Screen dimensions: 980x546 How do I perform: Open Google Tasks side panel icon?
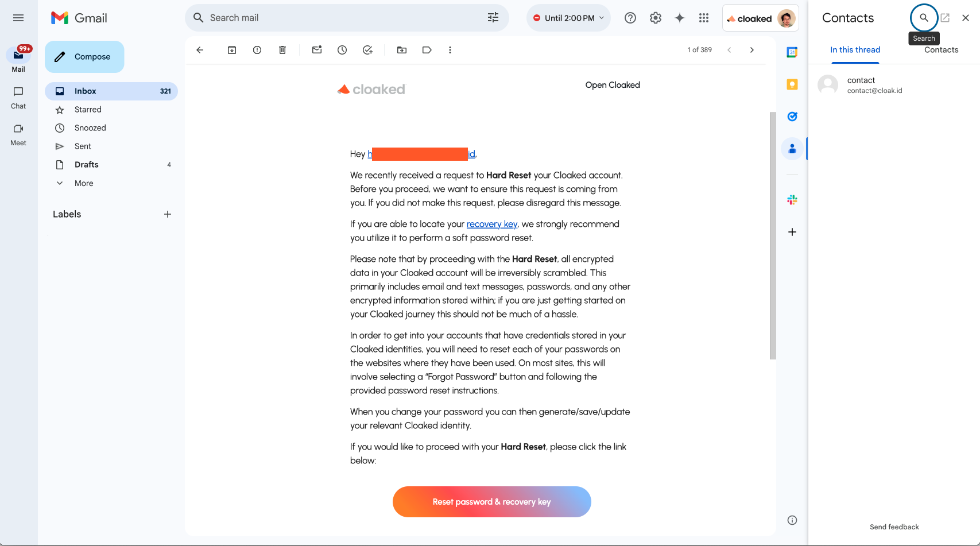coord(792,117)
